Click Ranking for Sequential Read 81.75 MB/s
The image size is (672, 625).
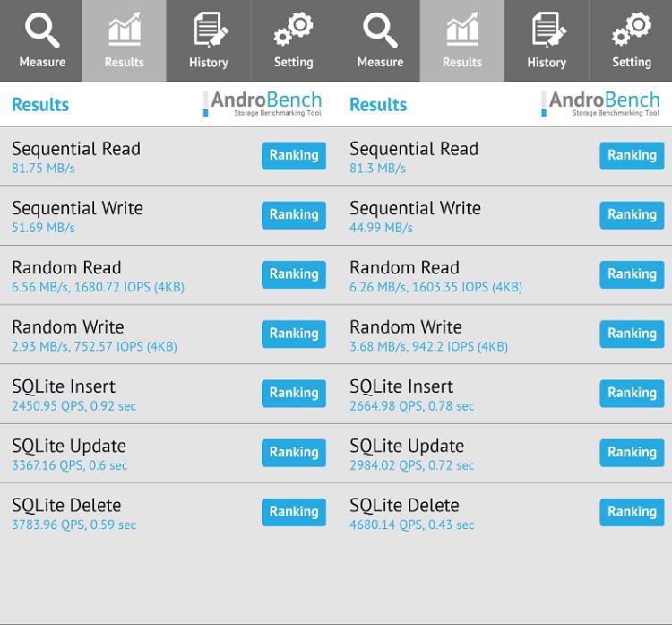pos(294,155)
